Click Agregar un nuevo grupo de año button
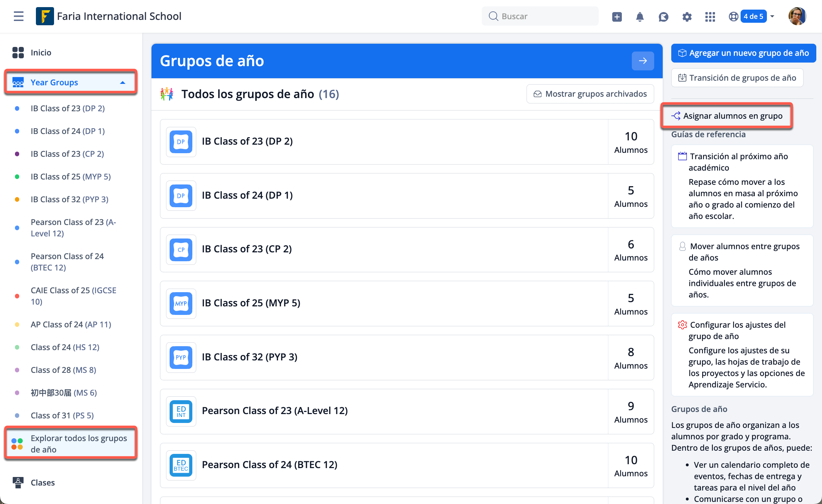822x504 pixels. [x=743, y=53]
